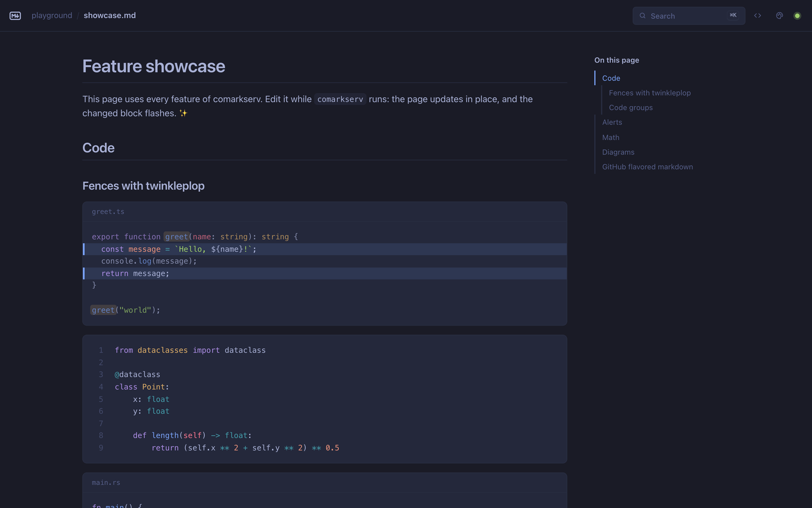Viewport: 812px width, 508px height.
Task: Click the greet("world") line
Action: (x=125, y=310)
